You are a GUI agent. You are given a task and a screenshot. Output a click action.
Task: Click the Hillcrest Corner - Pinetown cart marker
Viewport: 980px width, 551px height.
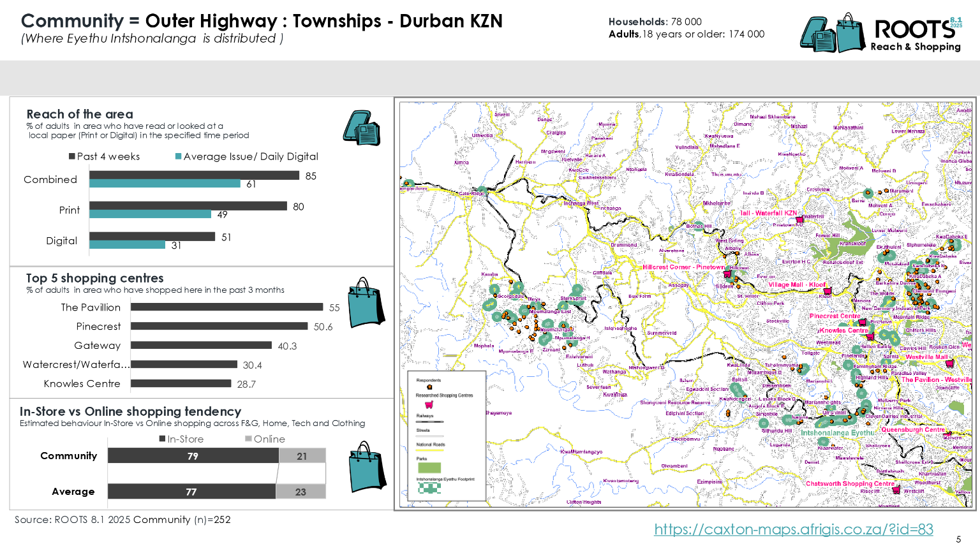click(x=727, y=274)
